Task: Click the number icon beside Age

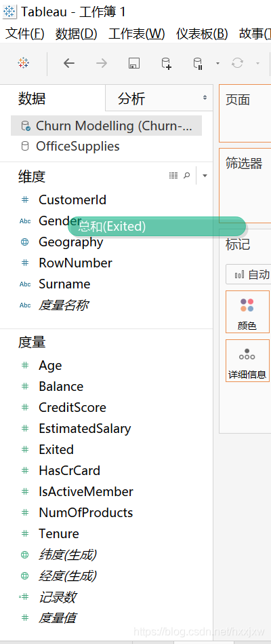Action: point(25,366)
